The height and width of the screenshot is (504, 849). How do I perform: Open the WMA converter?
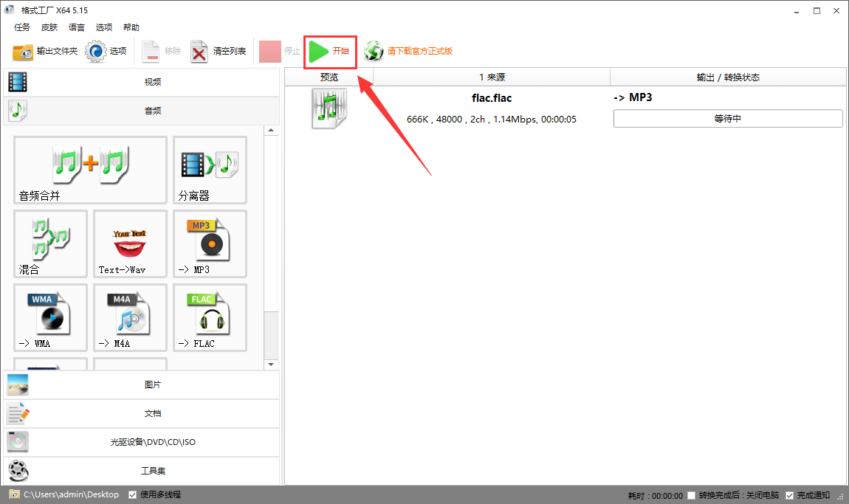pyautogui.click(x=50, y=317)
